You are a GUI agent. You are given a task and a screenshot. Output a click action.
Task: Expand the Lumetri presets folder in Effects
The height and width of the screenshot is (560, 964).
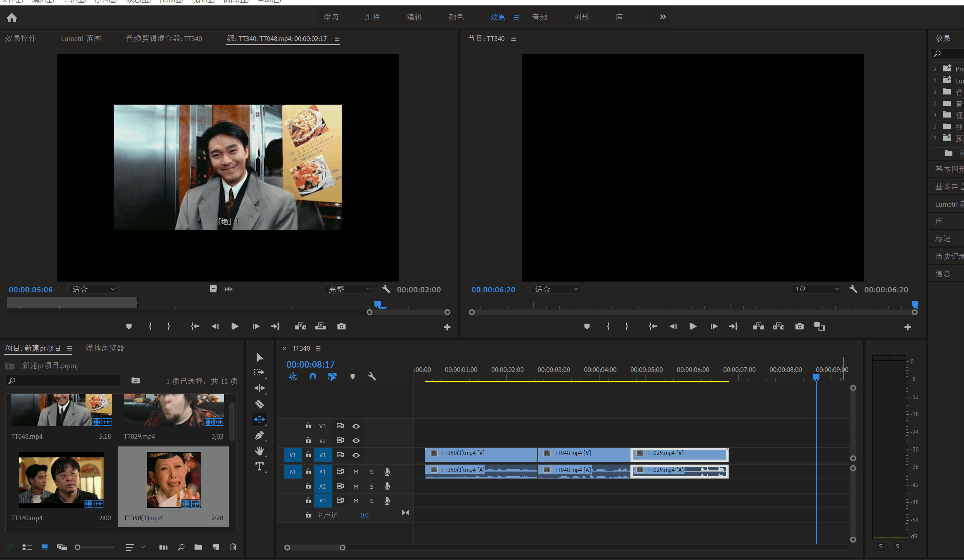(935, 80)
